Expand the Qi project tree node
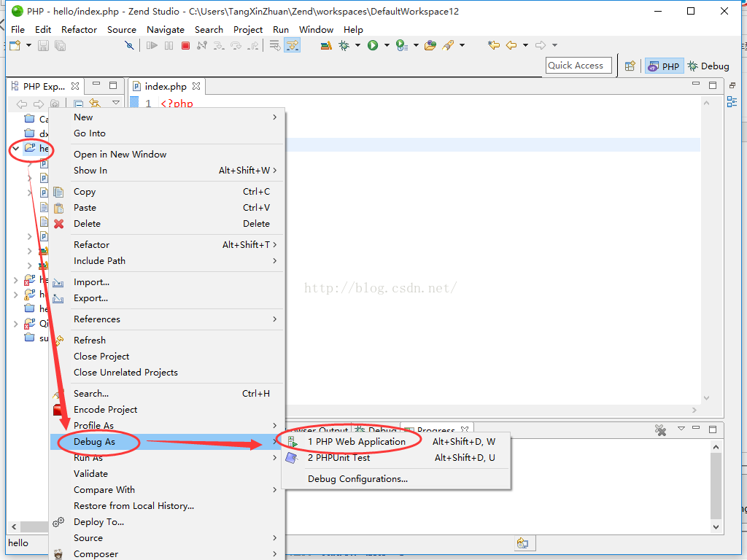This screenshot has width=747, height=560. [16, 324]
